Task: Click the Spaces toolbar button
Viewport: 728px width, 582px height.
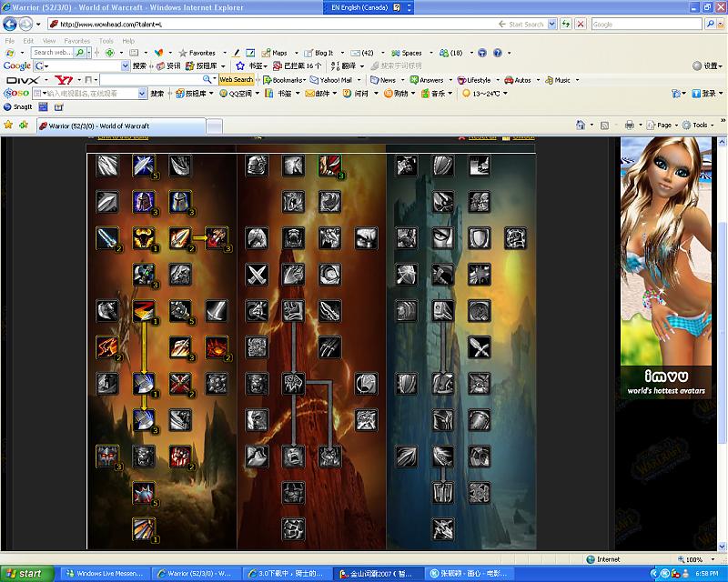Action: [407, 53]
